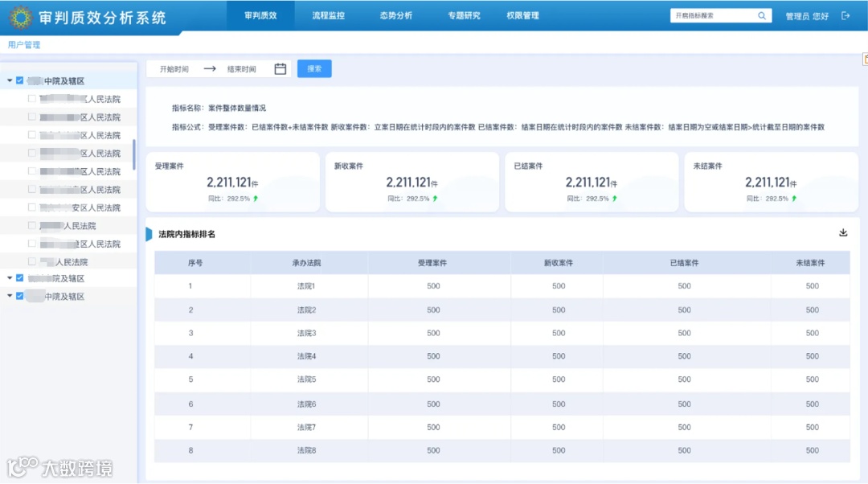Click the 法院6 cell
This screenshot has height=484, width=868.
pyautogui.click(x=306, y=404)
